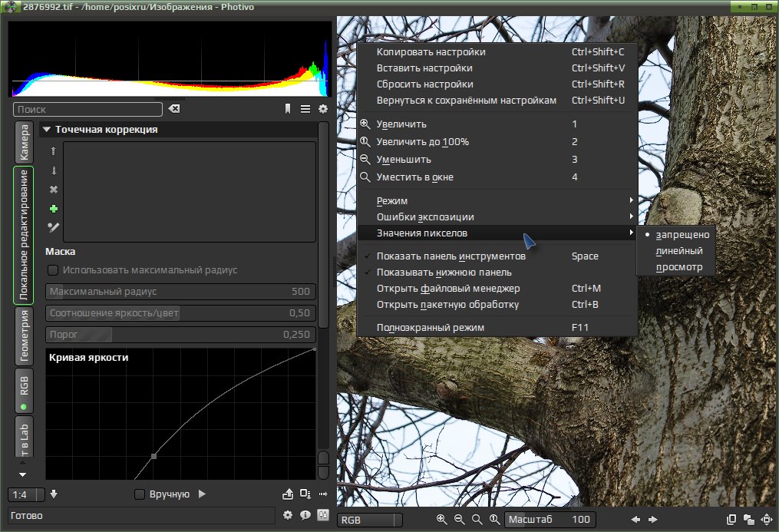Switch to the Камера tab
779x532 pixels.
24,142
